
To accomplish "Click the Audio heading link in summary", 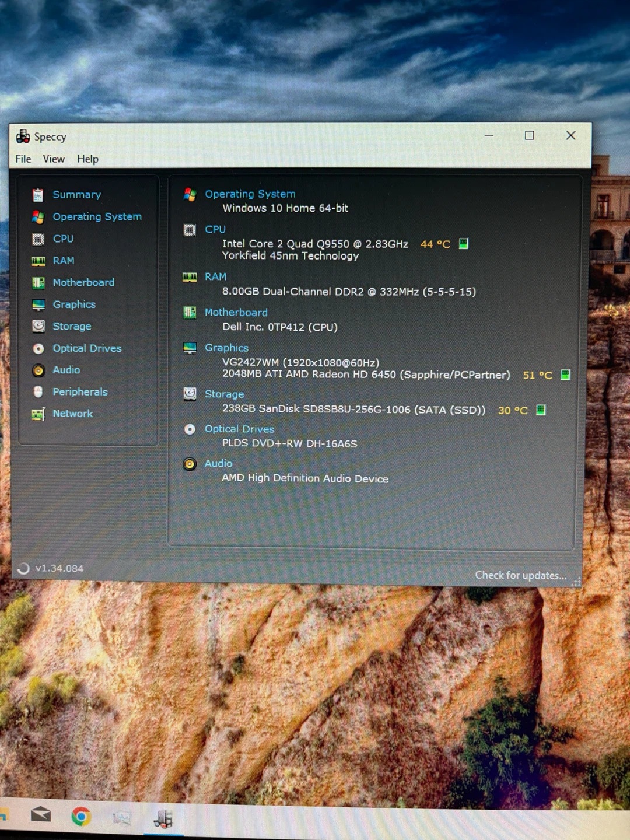I will click(218, 464).
